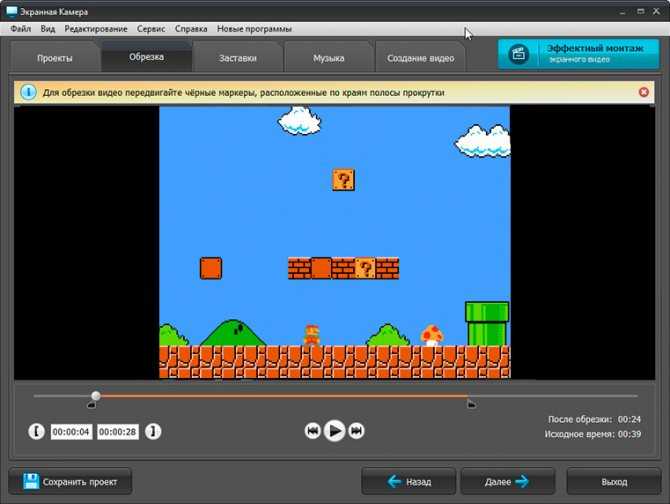
Task: Click the round playhead on the scrub bar
Action: tap(96, 396)
